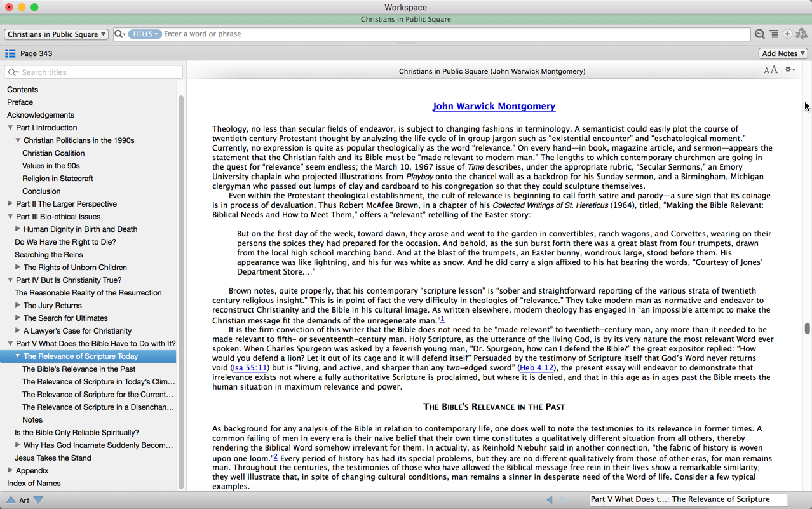Open Is the Bible Only Reliable Spiritually?
The height and width of the screenshot is (509, 812).
pos(77,433)
